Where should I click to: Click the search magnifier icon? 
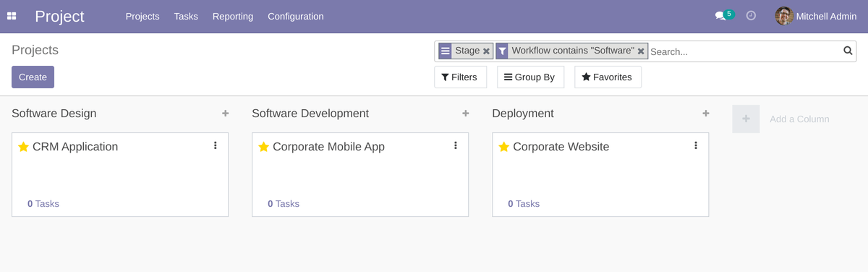(848, 51)
